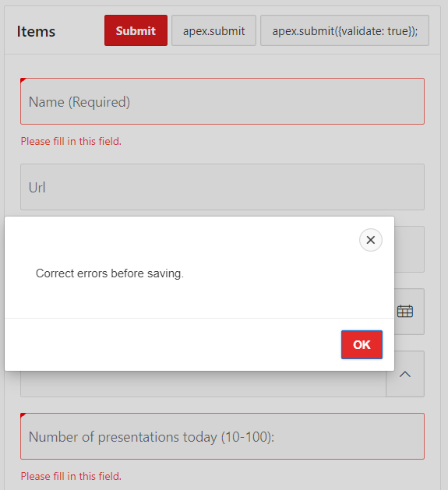Click apex.submit({validate: true}); button
Screen dimensions: 448x490
point(344,30)
